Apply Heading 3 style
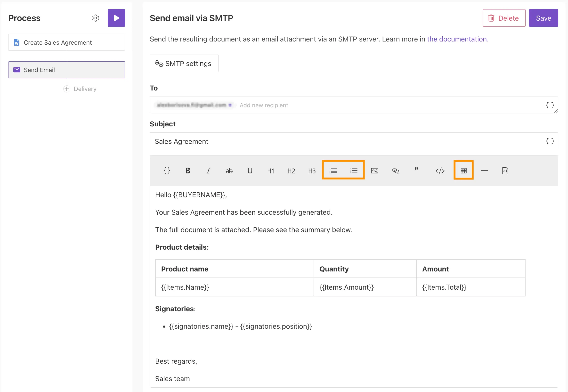The image size is (568, 392). (x=312, y=171)
